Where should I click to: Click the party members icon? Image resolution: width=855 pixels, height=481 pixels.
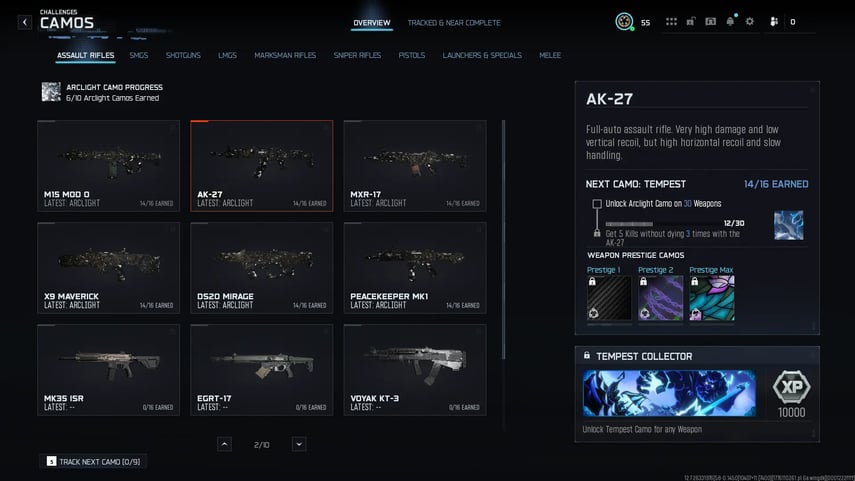click(774, 22)
